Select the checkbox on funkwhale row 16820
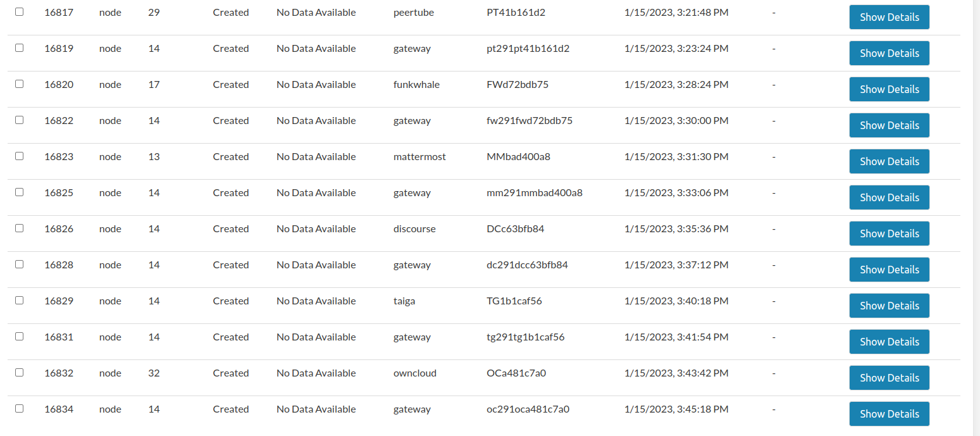 (18, 84)
